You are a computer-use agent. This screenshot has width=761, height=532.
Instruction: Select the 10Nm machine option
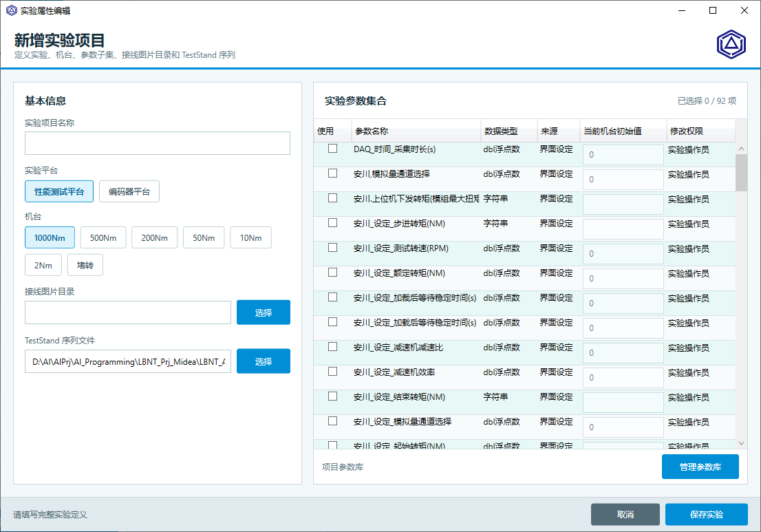click(250, 238)
